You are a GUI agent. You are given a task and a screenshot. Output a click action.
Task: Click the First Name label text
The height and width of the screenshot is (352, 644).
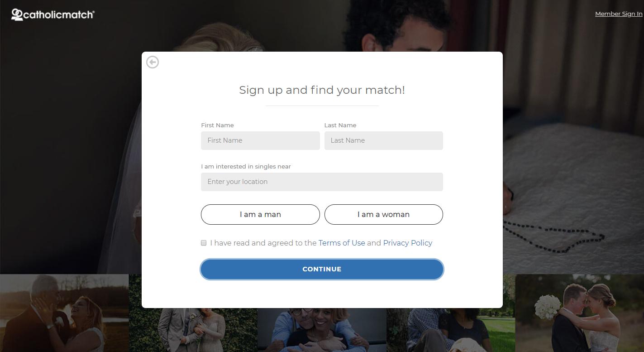pos(217,125)
